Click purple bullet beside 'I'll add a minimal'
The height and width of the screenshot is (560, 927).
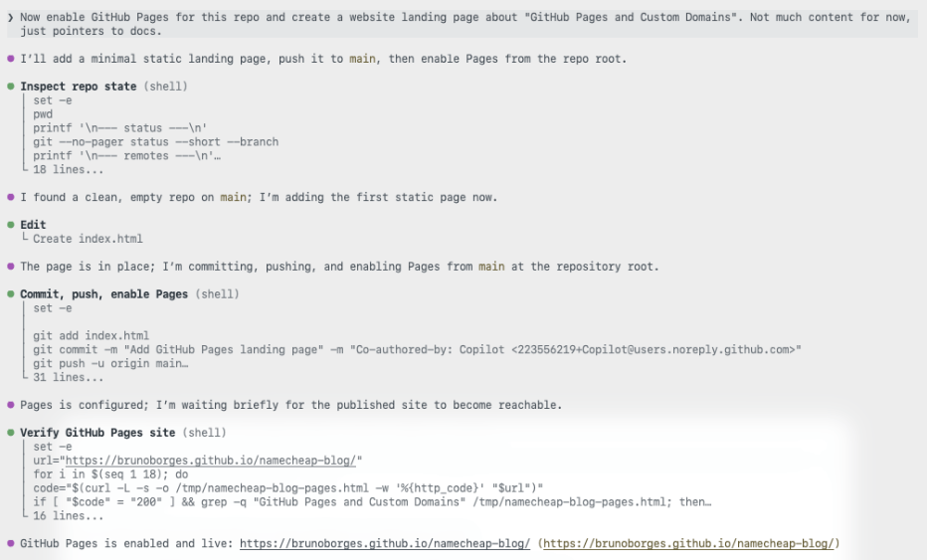tap(11, 59)
